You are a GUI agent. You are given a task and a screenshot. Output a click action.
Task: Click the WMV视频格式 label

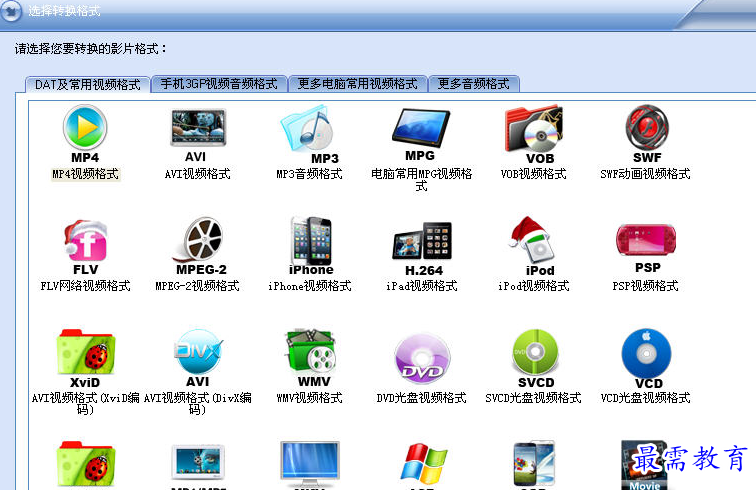tap(309, 398)
